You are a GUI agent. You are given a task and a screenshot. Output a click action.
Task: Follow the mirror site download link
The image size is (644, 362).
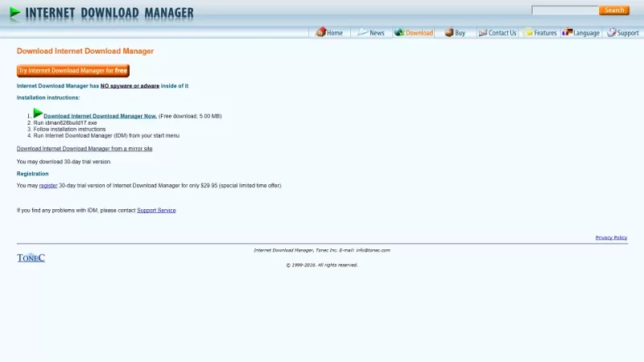click(x=85, y=149)
